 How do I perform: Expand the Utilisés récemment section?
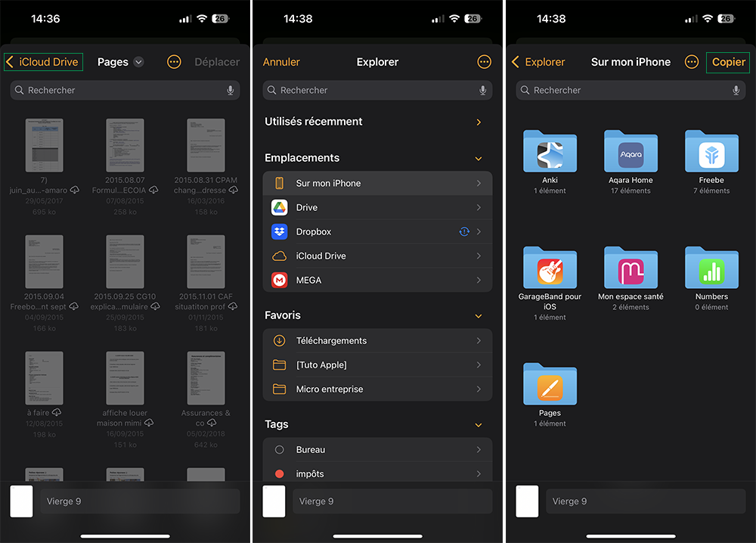pyautogui.click(x=478, y=122)
